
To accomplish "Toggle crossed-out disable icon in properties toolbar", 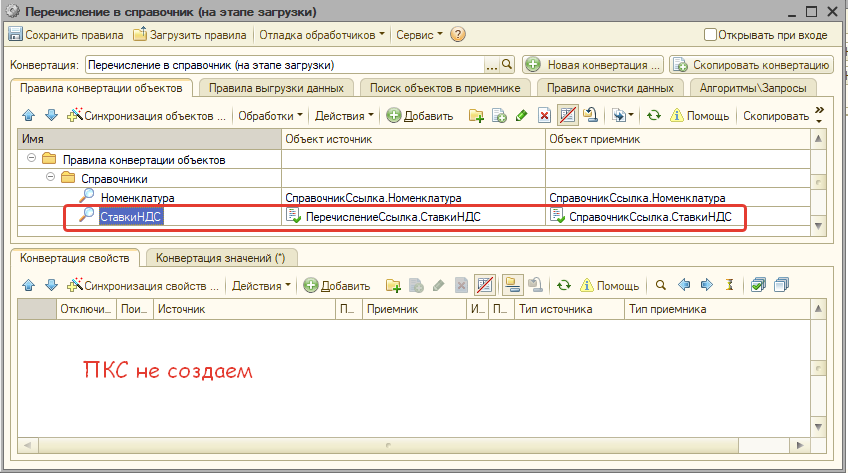I will click(x=485, y=285).
